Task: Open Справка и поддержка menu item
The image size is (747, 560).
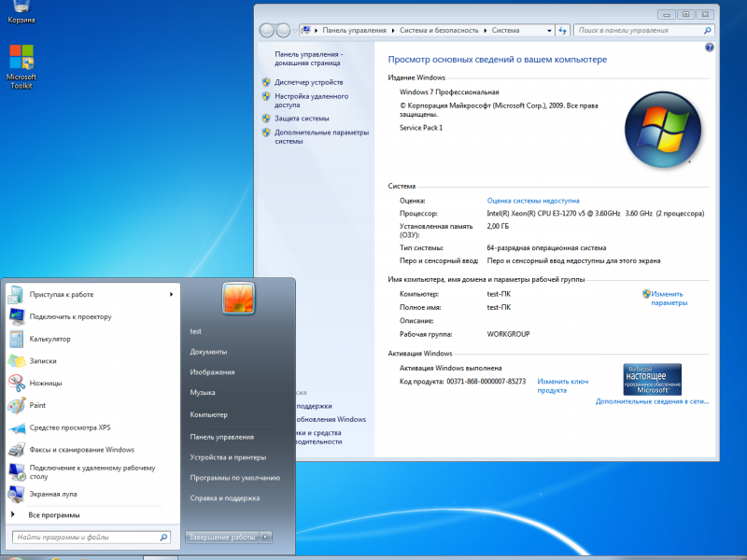Action: click(224, 498)
